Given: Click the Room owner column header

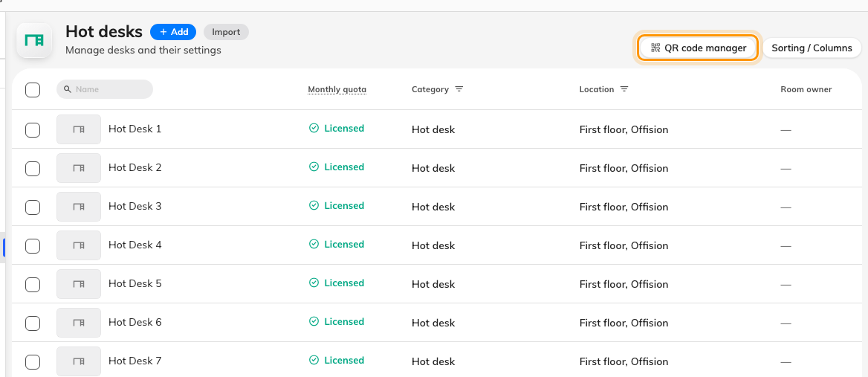Looking at the screenshot, I should [806, 90].
